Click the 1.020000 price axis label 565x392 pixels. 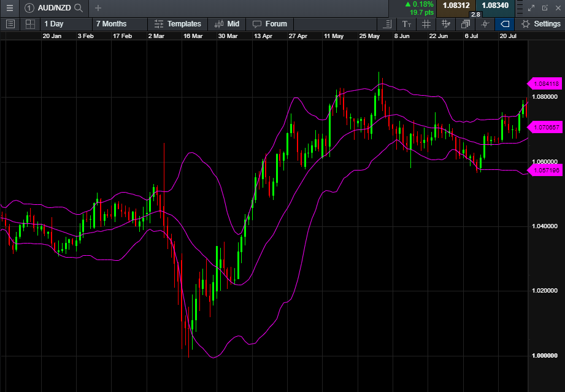click(x=545, y=291)
